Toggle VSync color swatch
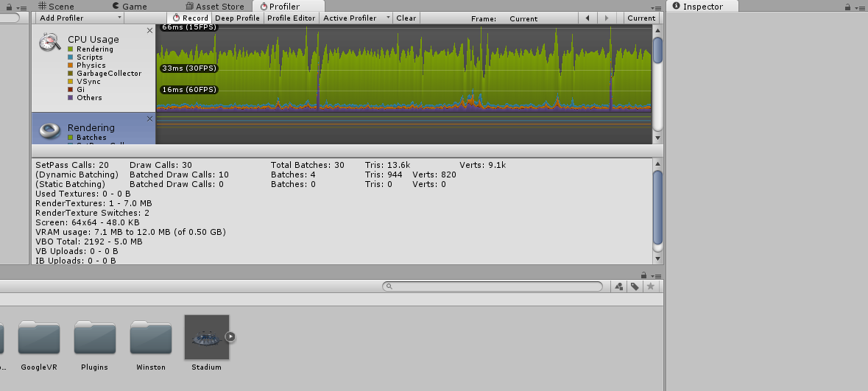The image size is (868, 391). [x=70, y=82]
